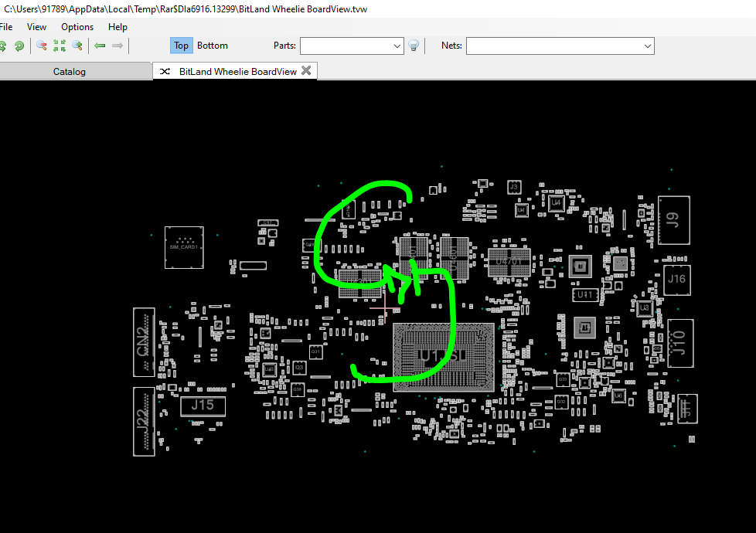Switch to the Catalog tab

pos(70,71)
